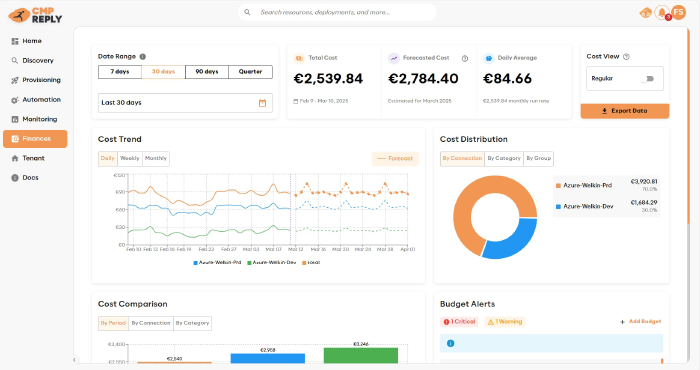
Task: Click the CMP Reply logo
Action: coord(35,16)
